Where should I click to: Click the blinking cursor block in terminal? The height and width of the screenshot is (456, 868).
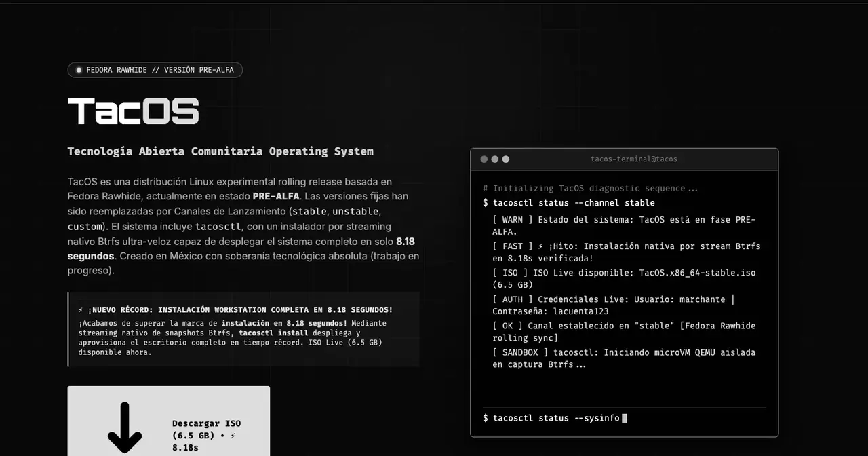tap(625, 418)
